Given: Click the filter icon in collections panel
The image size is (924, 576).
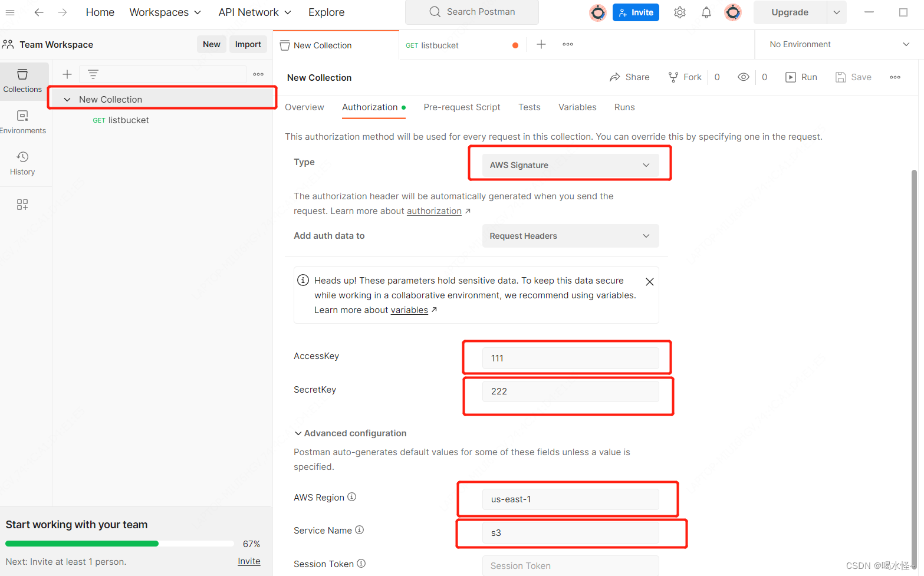Looking at the screenshot, I should (93, 74).
